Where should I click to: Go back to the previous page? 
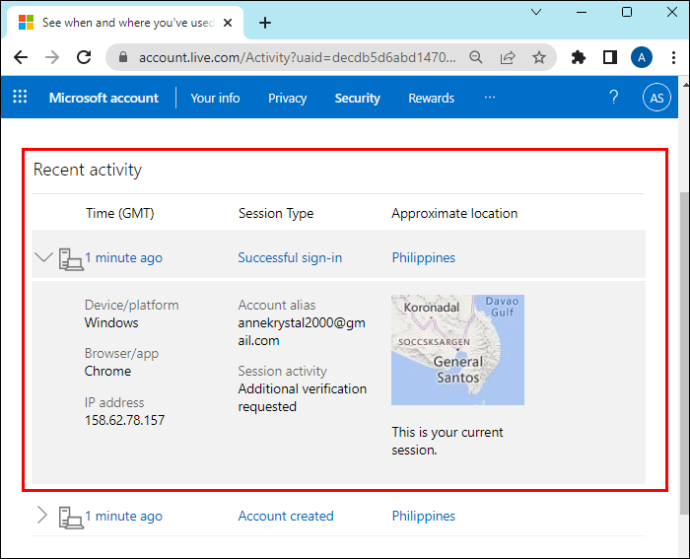(x=20, y=57)
